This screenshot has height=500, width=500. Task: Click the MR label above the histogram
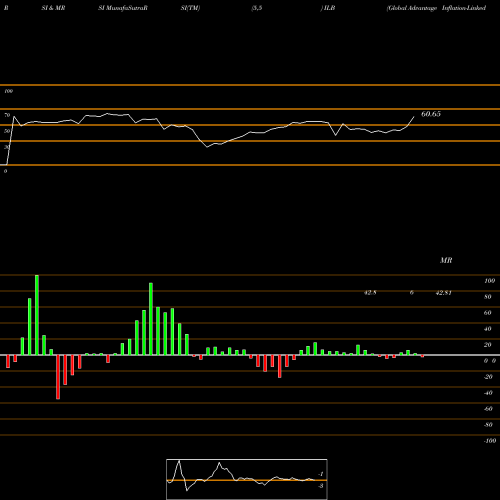tap(446, 260)
